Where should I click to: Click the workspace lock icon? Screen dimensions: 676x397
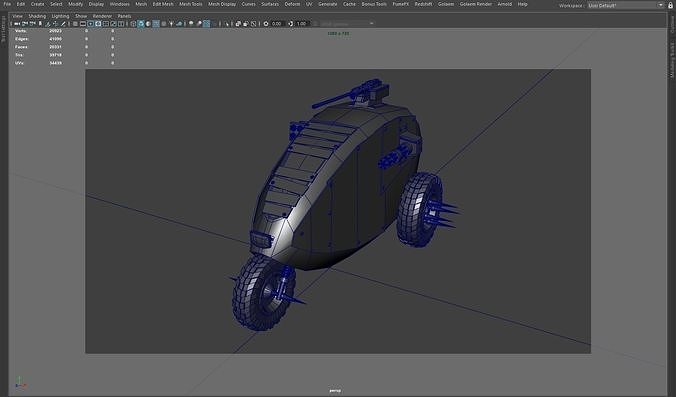tap(671, 5)
